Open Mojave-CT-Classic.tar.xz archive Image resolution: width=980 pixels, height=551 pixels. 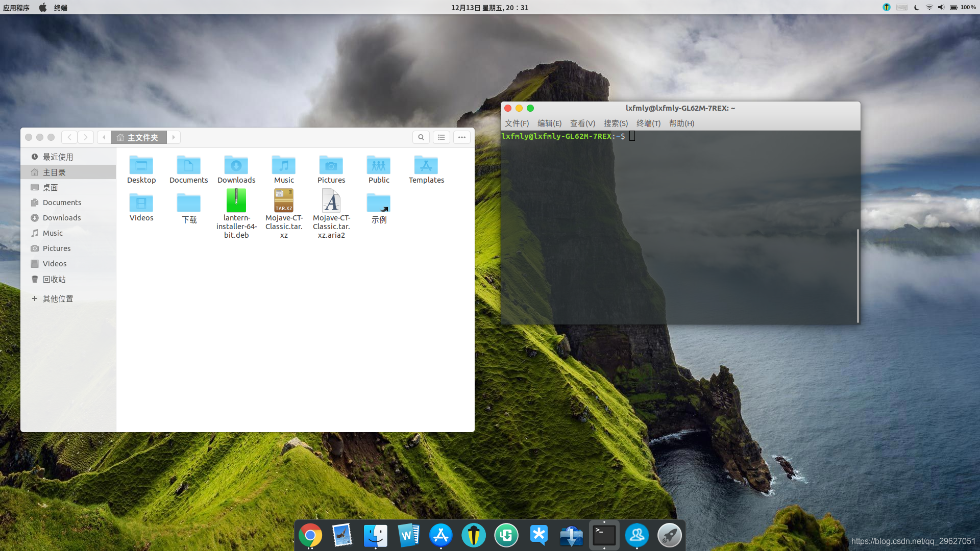pyautogui.click(x=284, y=202)
